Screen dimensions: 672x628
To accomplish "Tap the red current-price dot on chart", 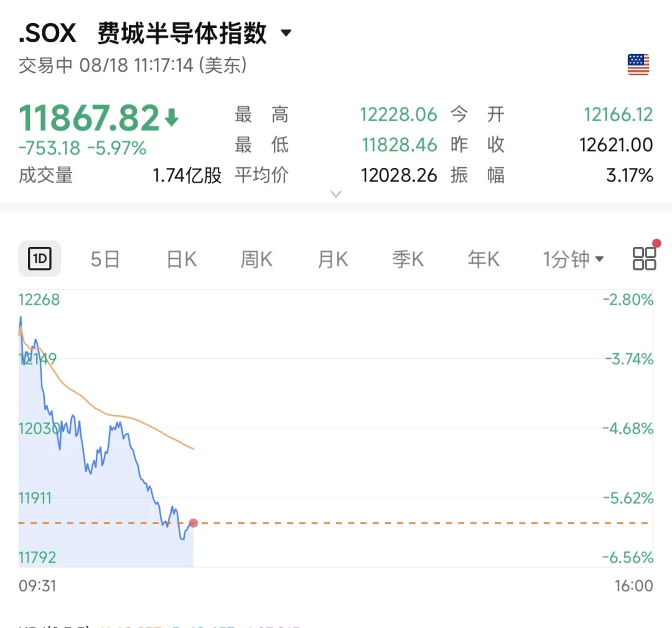I will (194, 523).
